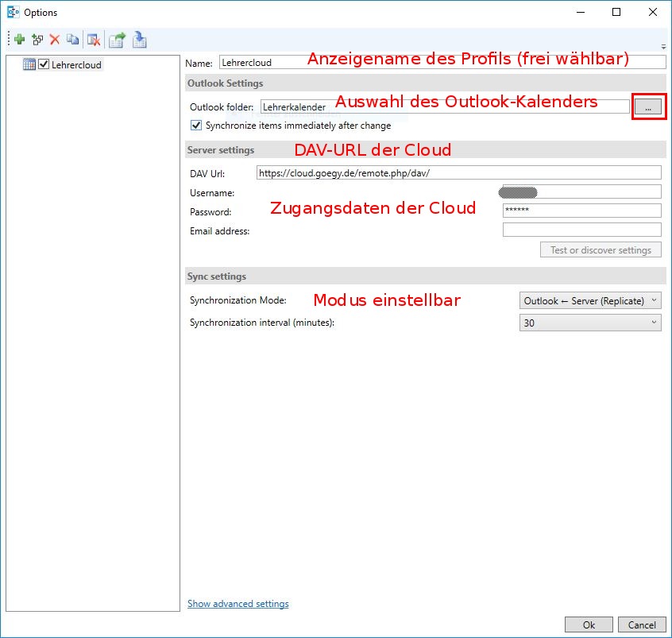Viewport: 672px width, 638px height.
Task: Expand the Synchronization interval dropdown
Action: click(589, 323)
